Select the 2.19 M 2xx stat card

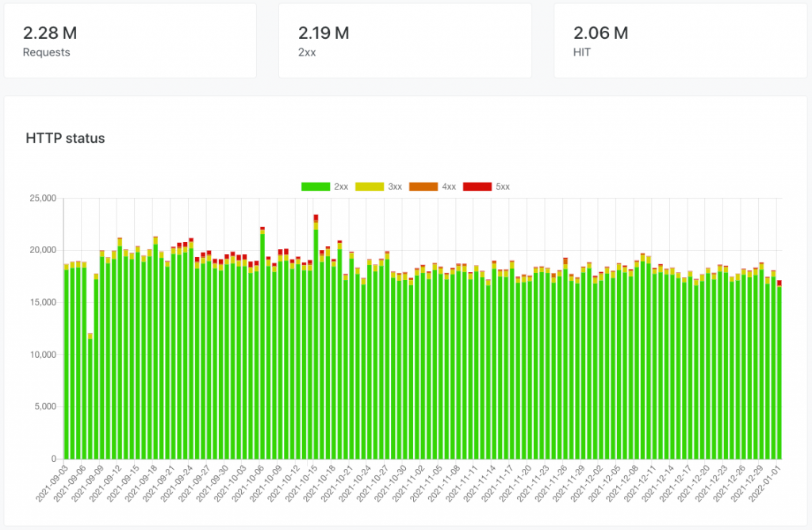(405, 41)
